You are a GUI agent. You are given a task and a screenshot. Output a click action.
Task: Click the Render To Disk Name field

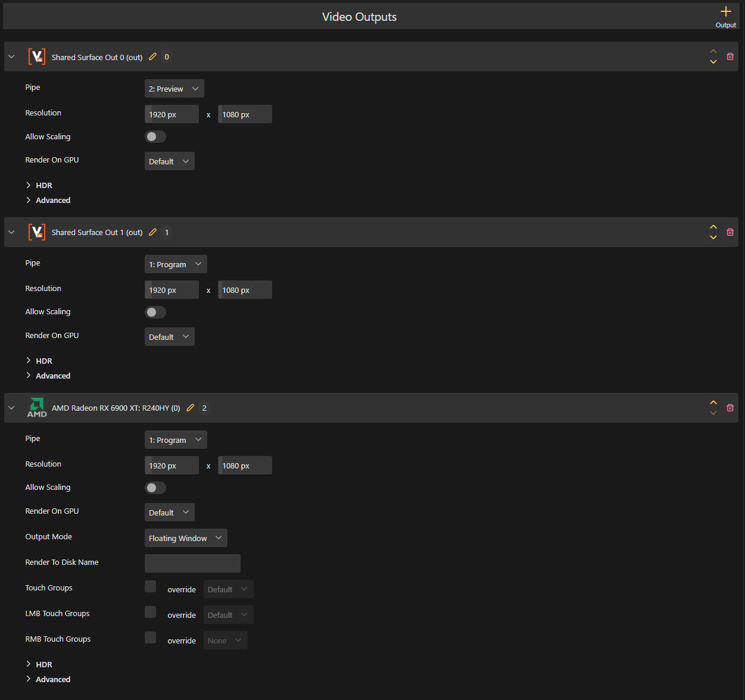click(192, 563)
